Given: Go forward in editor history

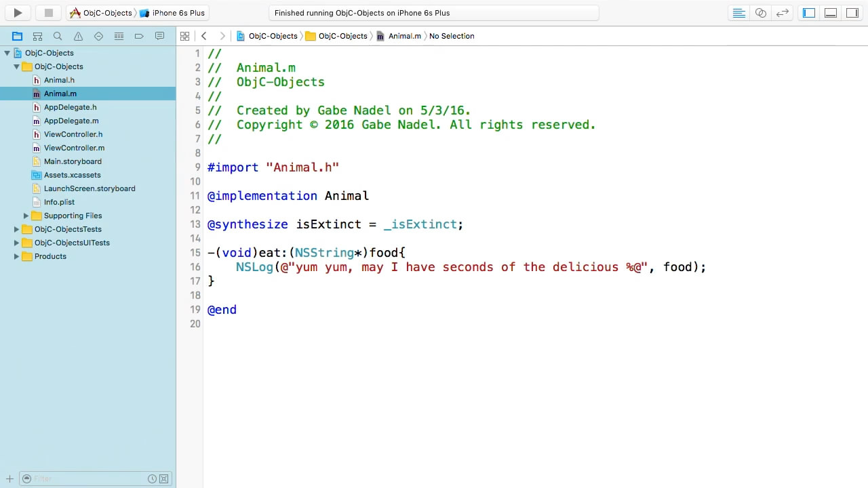Looking at the screenshot, I should click(x=222, y=36).
